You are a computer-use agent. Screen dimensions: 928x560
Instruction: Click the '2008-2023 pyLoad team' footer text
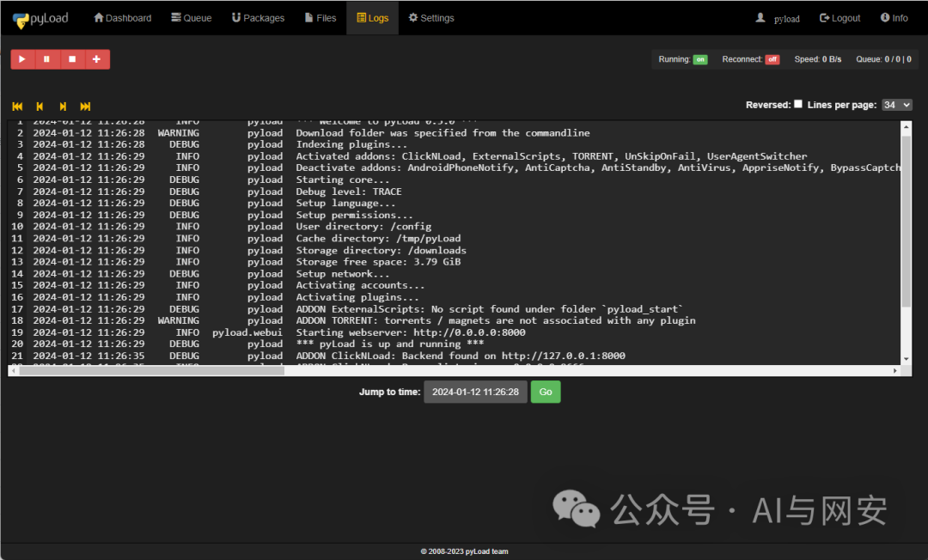(465, 551)
